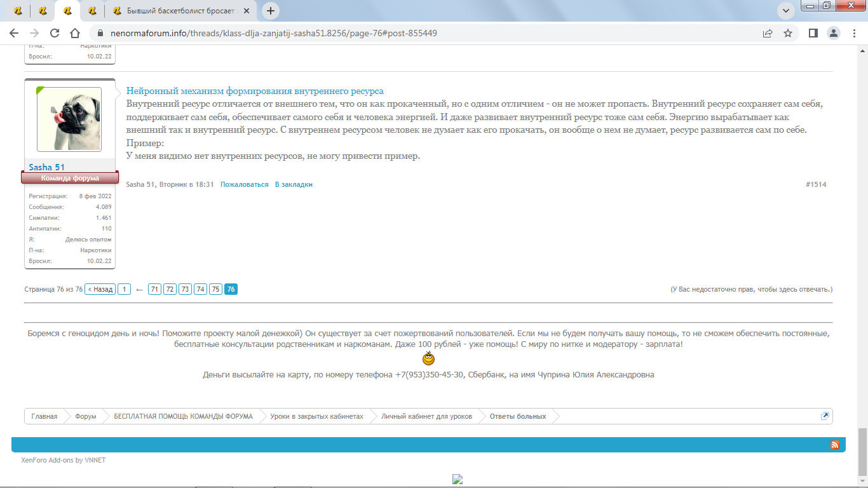
Task: Open the 'Пожаловаться' report link
Action: point(244,184)
